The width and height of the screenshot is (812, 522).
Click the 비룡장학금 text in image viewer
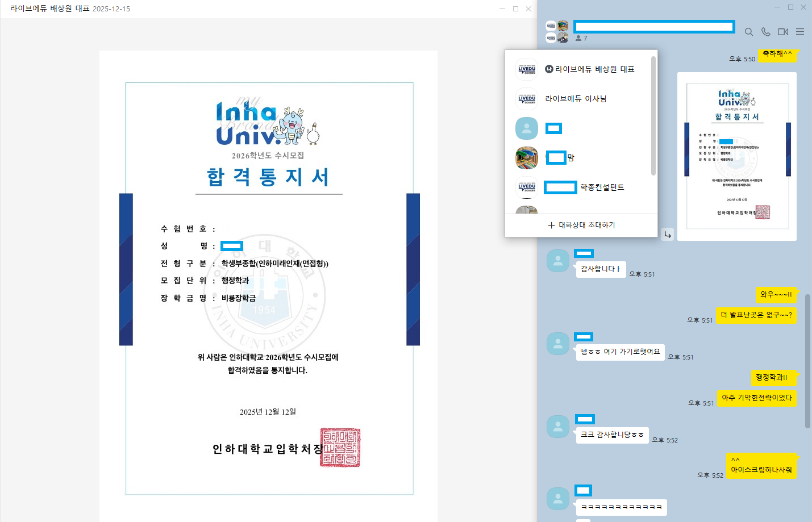tap(239, 298)
